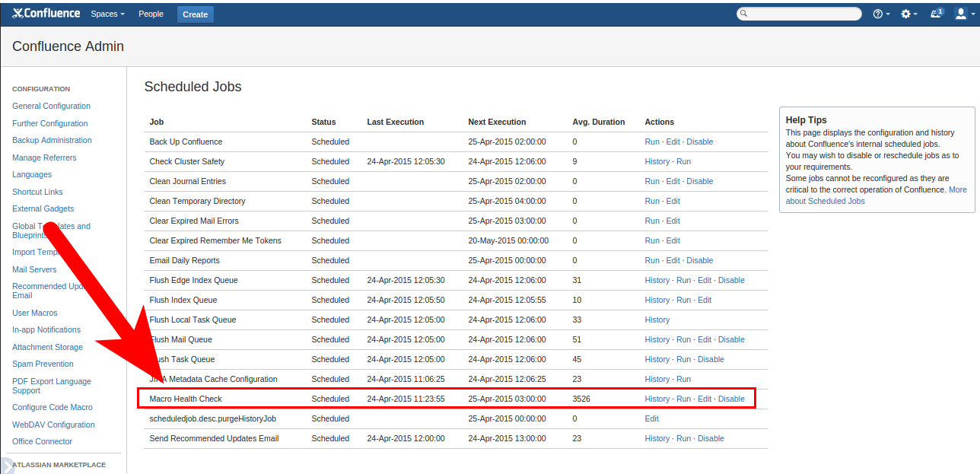Open the Languages settings page

tap(32, 175)
